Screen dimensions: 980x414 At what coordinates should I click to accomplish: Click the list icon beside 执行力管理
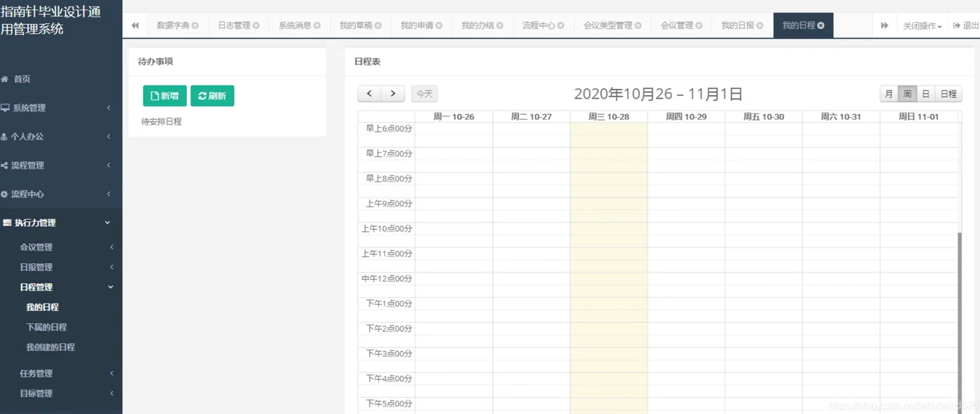pyautogui.click(x=7, y=223)
